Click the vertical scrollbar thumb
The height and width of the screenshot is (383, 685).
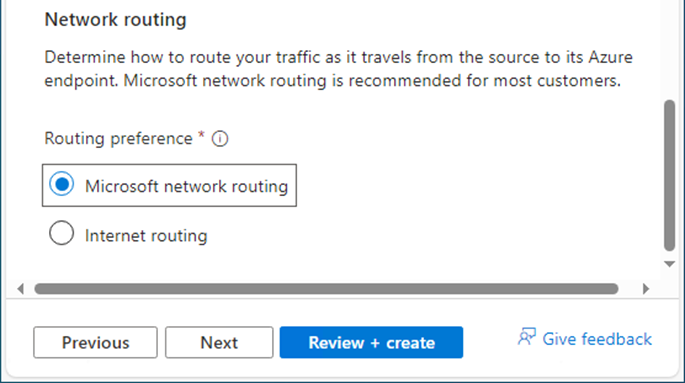click(x=669, y=176)
